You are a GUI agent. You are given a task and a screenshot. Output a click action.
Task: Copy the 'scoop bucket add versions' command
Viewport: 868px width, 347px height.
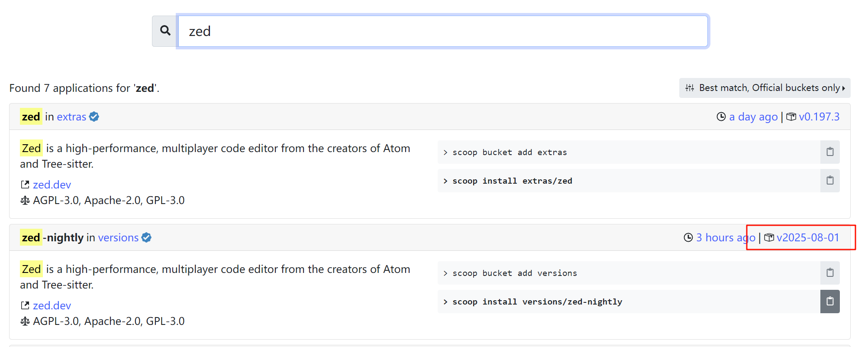pyautogui.click(x=829, y=273)
